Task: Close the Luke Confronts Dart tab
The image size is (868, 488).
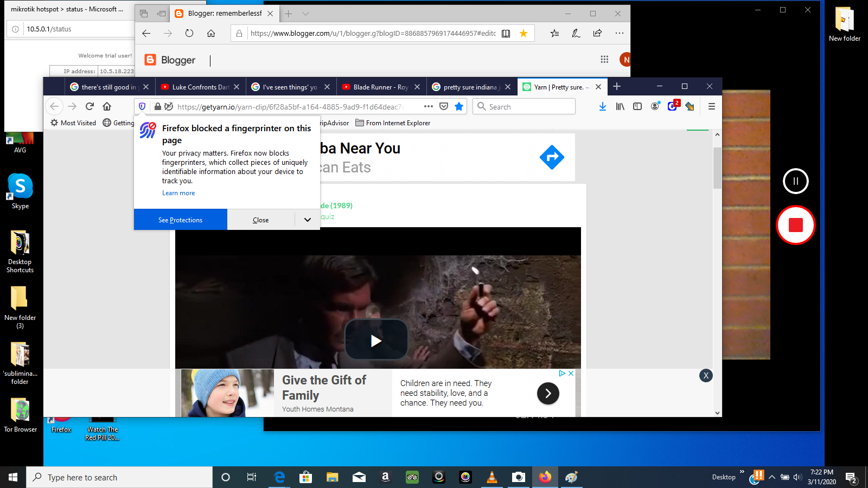Action: point(237,87)
